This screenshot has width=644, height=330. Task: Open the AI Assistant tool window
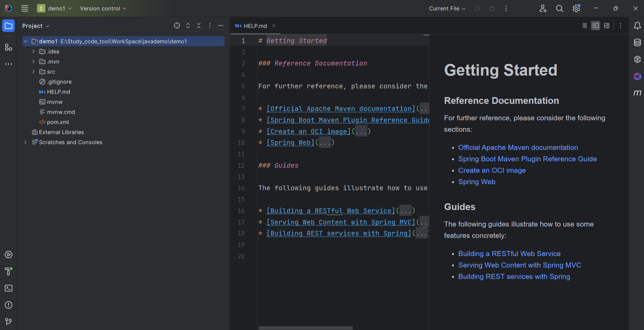click(x=637, y=59)
